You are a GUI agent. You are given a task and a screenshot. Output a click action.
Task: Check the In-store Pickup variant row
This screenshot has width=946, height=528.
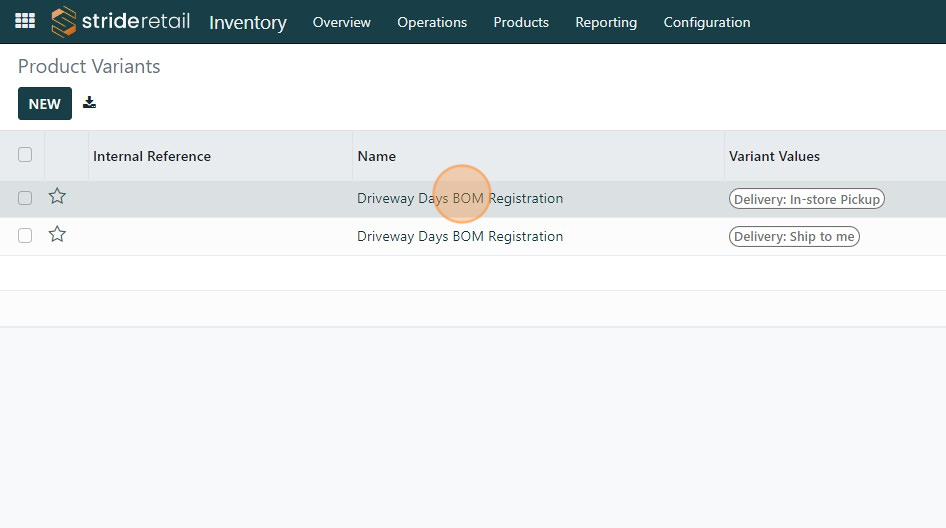click(25, 198)
